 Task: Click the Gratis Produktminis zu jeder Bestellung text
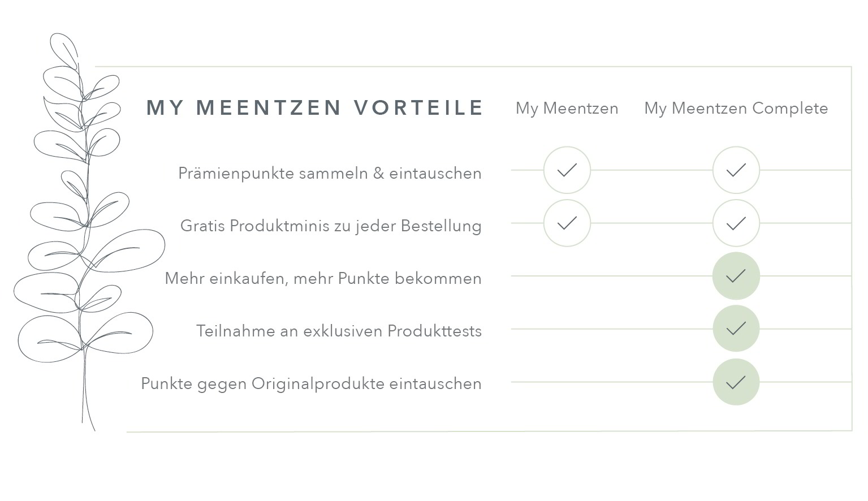click(331, 226)
